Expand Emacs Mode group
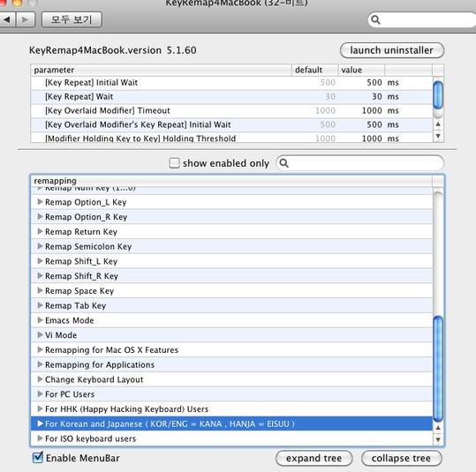Viewport: 476px width, 472px height. point(40,320)
